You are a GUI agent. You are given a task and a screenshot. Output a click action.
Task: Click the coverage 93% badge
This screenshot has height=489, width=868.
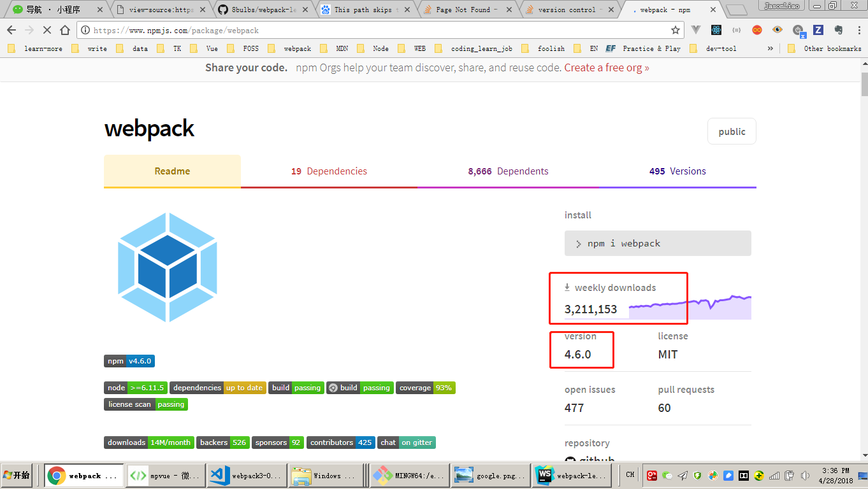coord(426,388)
